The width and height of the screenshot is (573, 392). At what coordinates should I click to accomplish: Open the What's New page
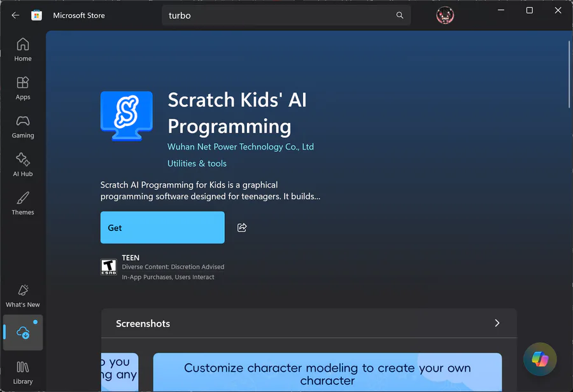click(23, 296)
